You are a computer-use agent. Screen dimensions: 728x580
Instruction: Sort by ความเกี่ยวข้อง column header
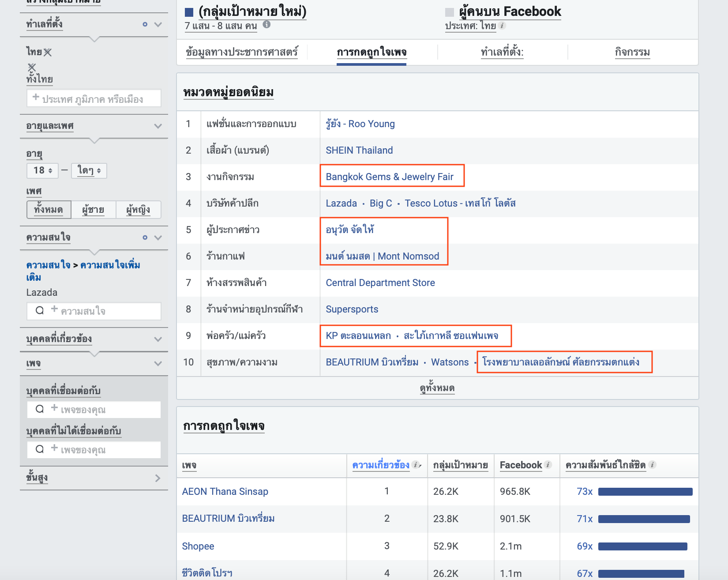pyautogui.click(x=381, y=465)
